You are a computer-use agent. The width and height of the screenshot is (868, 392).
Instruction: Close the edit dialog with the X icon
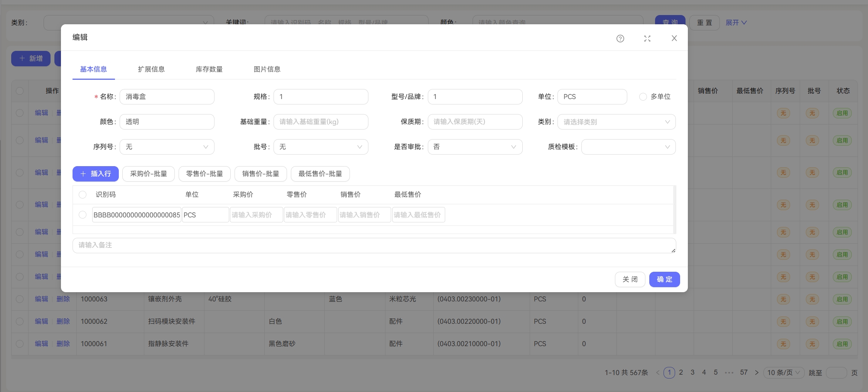674,38
